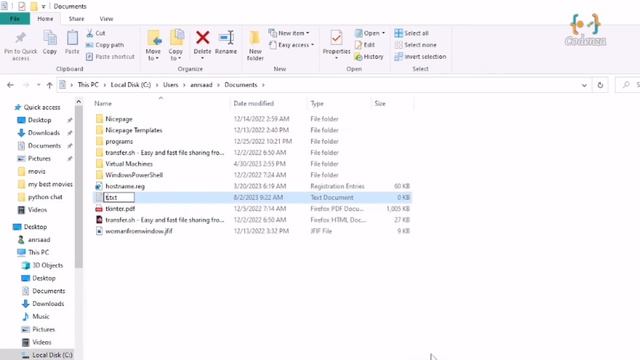Click Users in address path
The image size is (640, 360).
(171, 85)
